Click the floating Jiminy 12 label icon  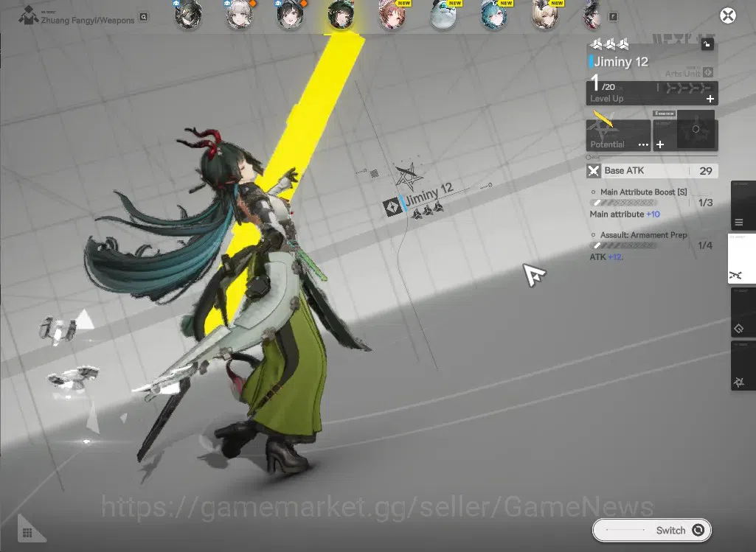click(x=392, y=206)
